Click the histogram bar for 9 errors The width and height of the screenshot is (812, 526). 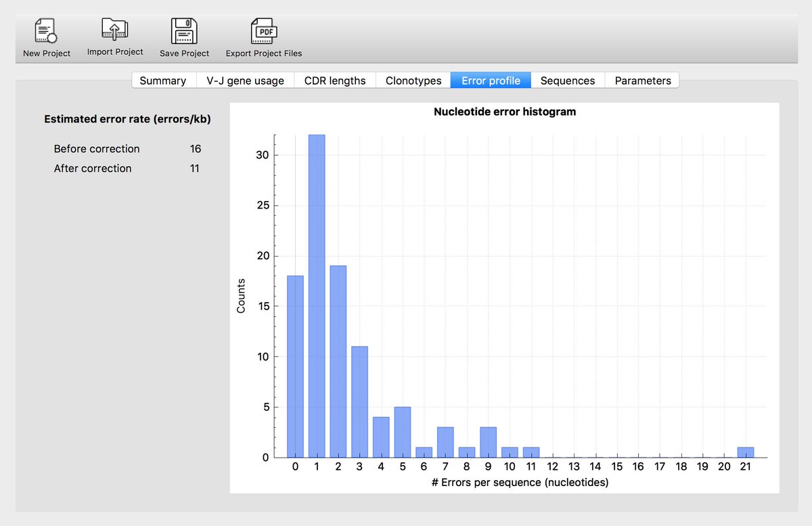[x=489, y=442]
